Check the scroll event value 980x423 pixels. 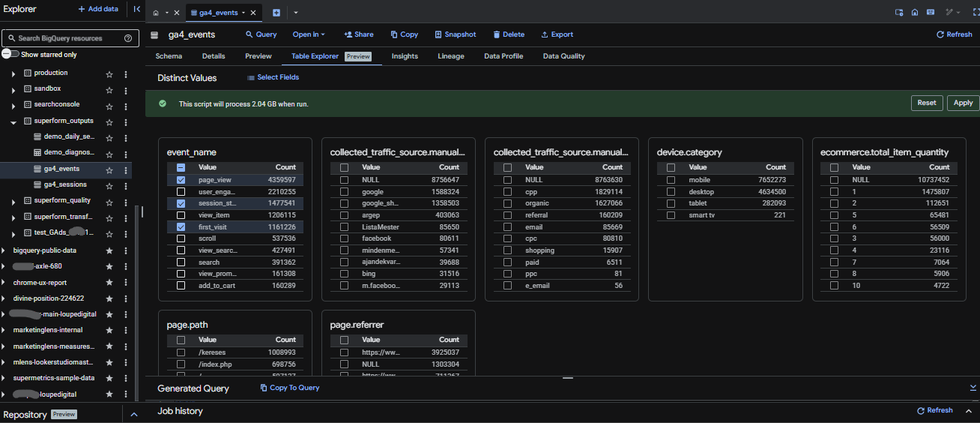(181, 238)
